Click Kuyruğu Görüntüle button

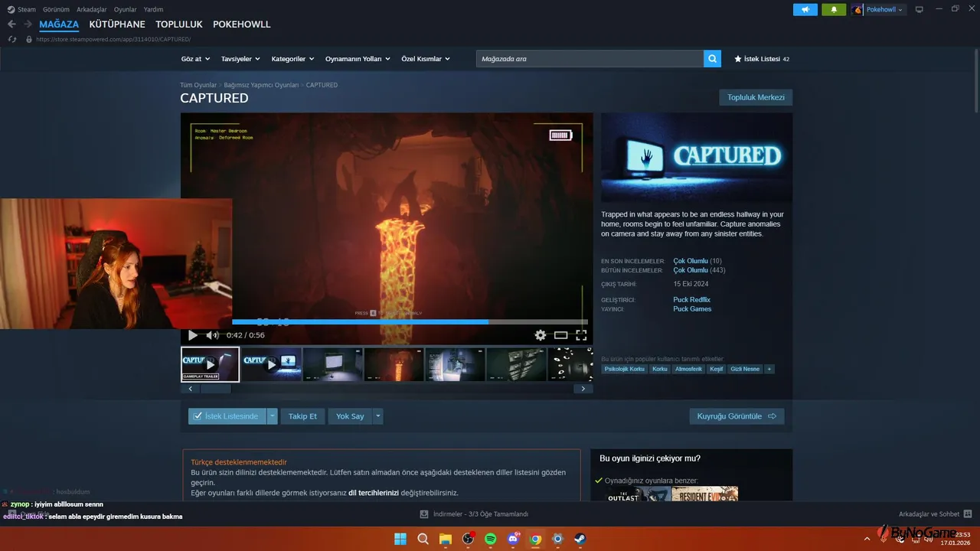point(737,416)
